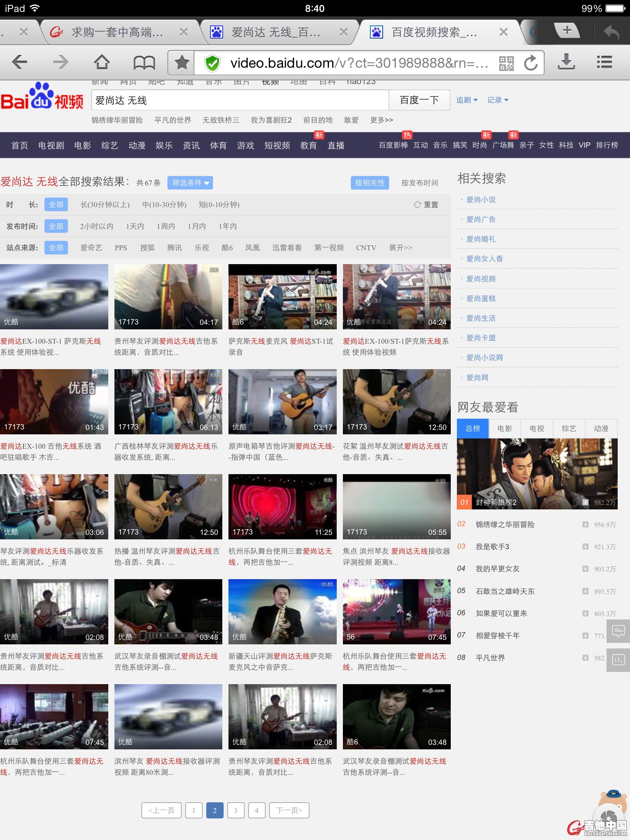The image size is (630, 840).
Task: Go to results page 3
Action: [x=235, y=810]
